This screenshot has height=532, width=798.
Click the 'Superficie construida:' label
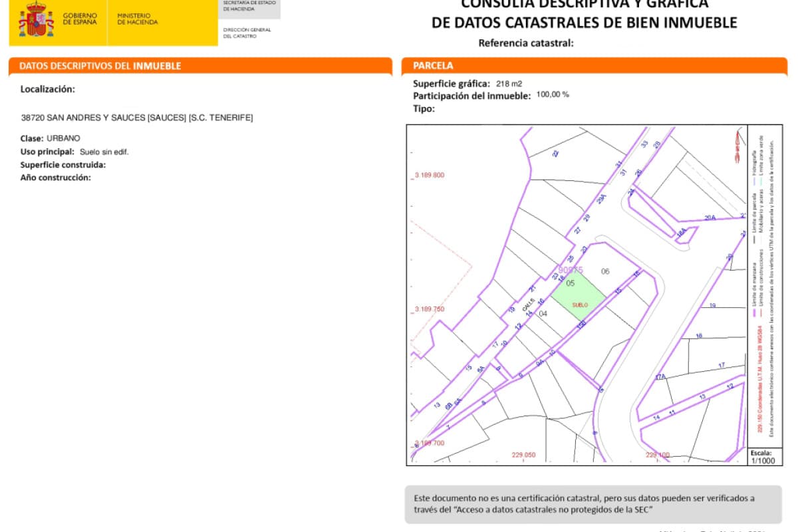coord(64,165)
